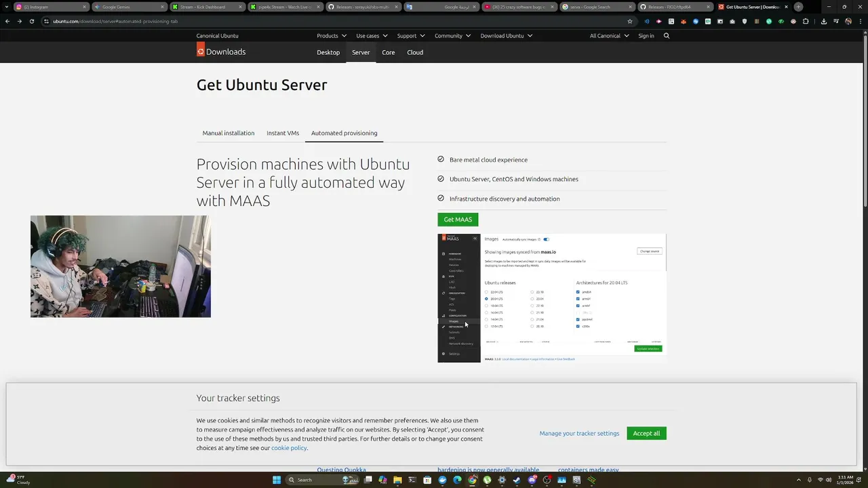Reload the page with refresh icon

pos(31,21)
